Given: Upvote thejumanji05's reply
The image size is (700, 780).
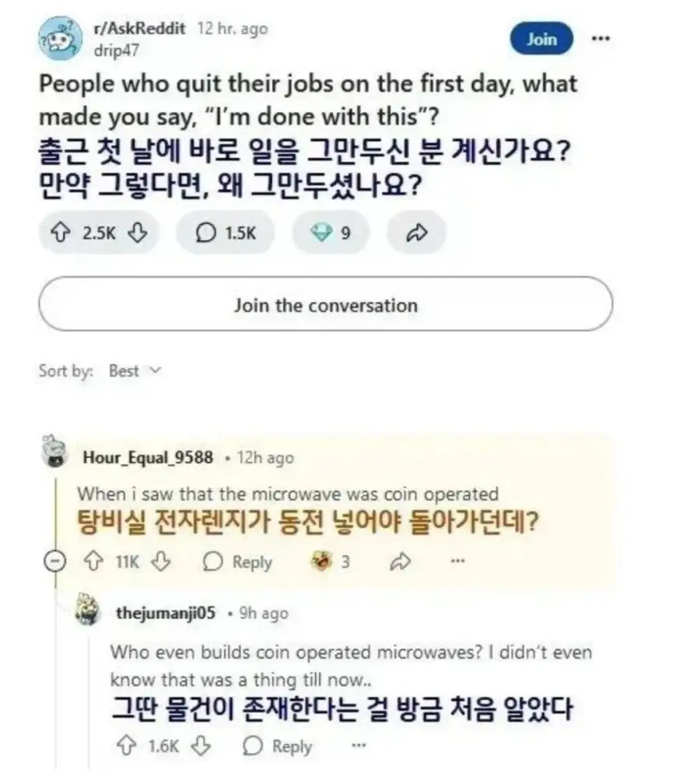Looking at the screenshot, I should click(126, 746).
